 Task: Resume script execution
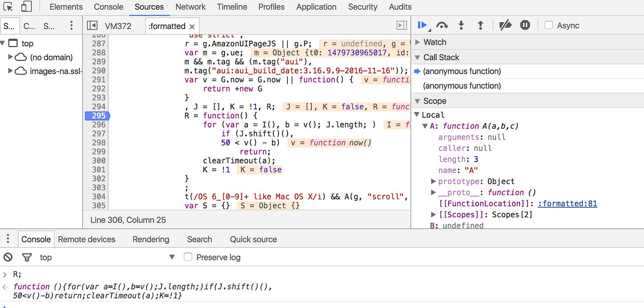[x=423, y=25]
